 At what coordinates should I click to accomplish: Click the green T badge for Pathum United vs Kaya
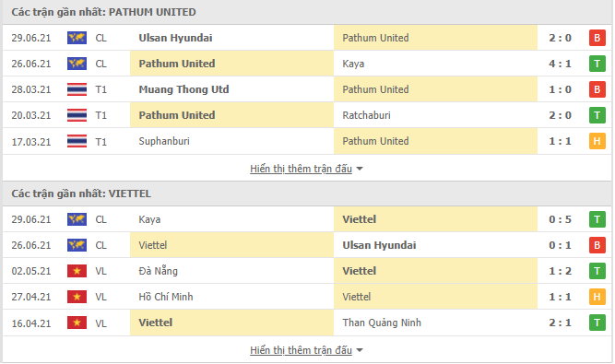pos(597,64)
